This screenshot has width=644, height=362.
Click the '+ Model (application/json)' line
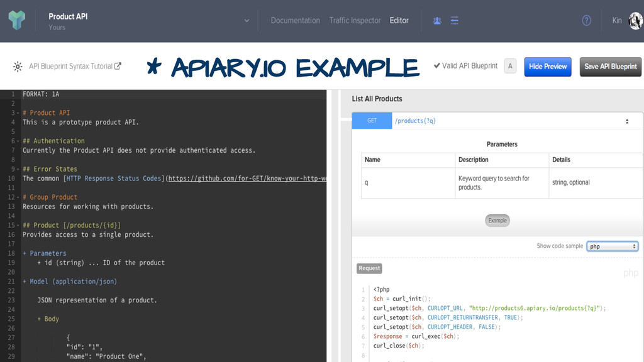click(70, 282)
